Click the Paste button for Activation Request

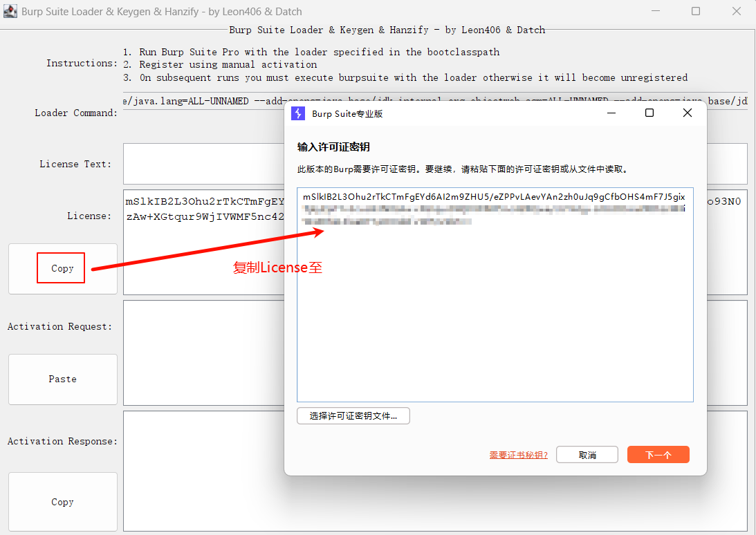[x=63, y=379]
